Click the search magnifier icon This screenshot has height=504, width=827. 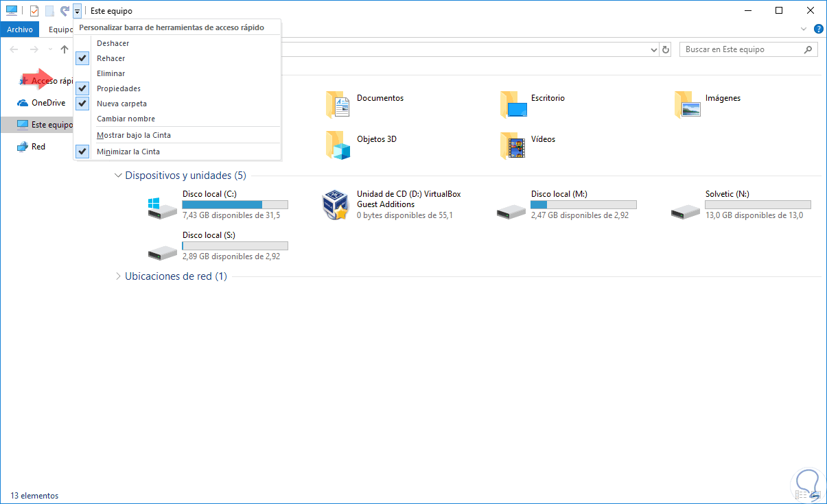point(808,50)
